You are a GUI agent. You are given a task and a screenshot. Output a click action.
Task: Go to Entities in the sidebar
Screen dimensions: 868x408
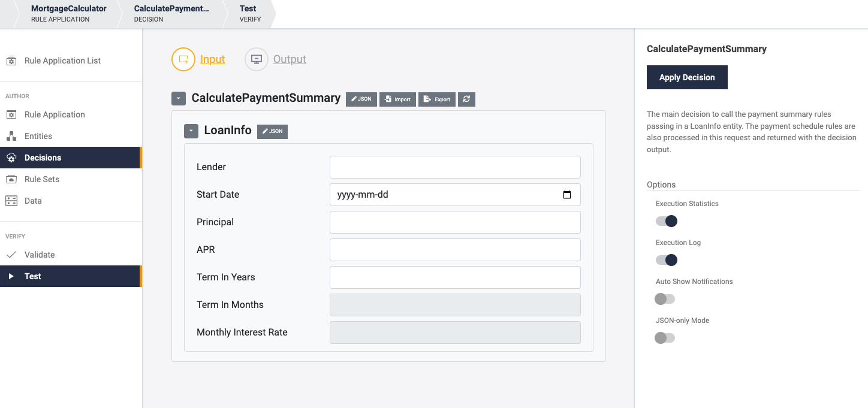tap(38, 136)
